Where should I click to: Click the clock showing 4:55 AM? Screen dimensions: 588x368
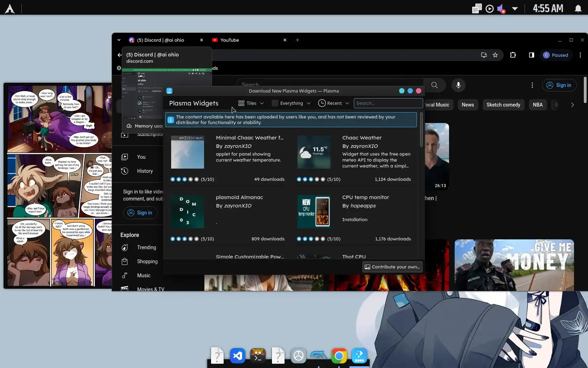coord(548,8)
